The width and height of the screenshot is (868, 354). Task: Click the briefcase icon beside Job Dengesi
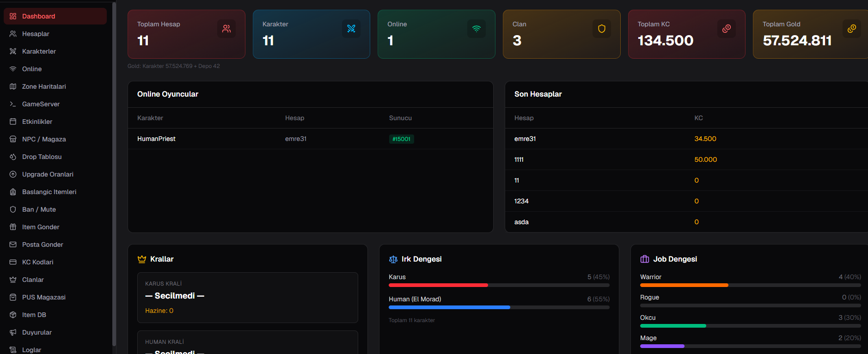click(645, 259)
